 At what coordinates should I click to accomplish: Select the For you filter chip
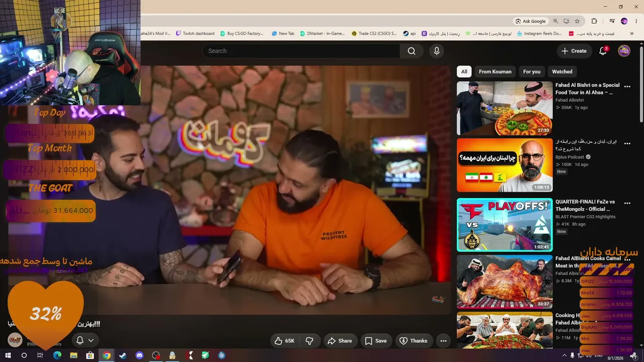pos(532,71)
